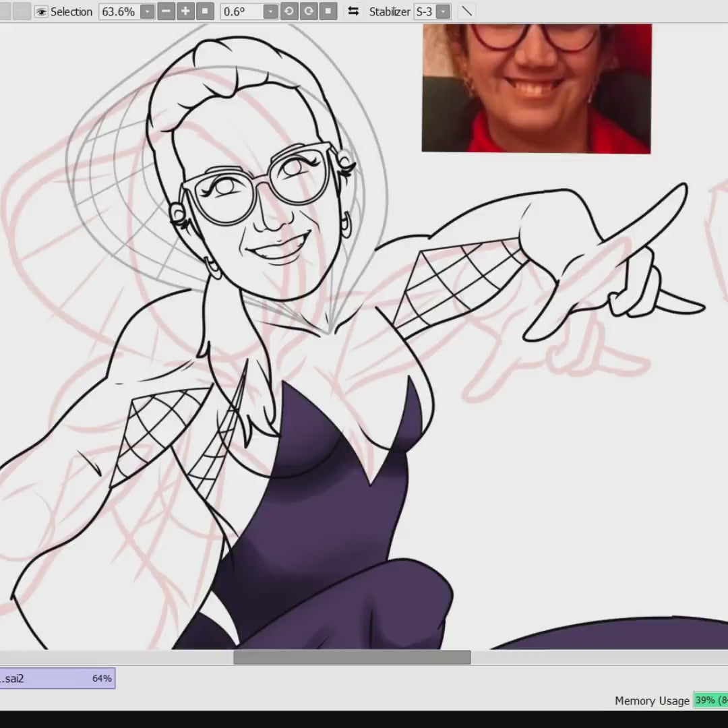Click the horizontal canvas scrollbar thumb
Viewport: 728px width, 728px height.
(x=352, y=657)
